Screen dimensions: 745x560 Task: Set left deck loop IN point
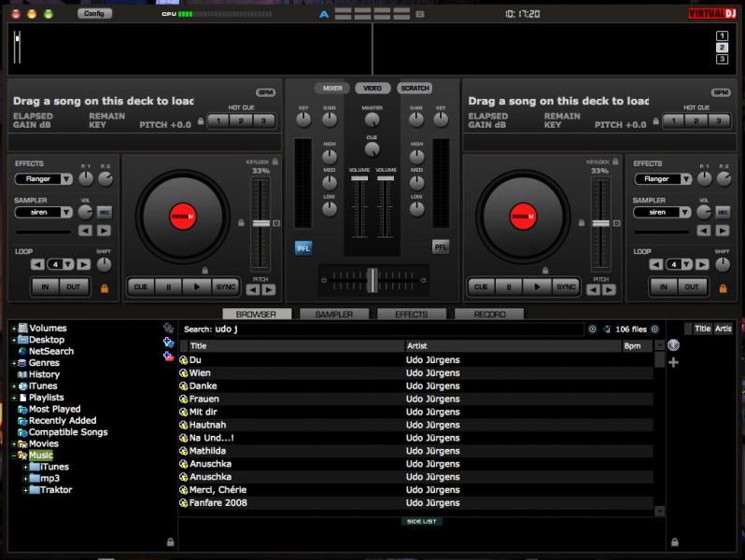(45, 287)
